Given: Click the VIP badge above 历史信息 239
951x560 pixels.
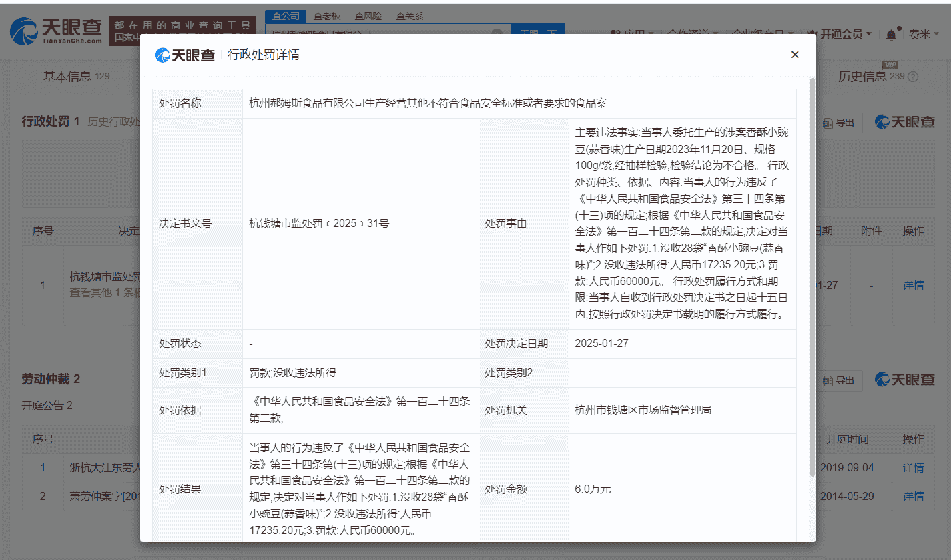Looking at the screenshot, I should [x=892, y=66].
